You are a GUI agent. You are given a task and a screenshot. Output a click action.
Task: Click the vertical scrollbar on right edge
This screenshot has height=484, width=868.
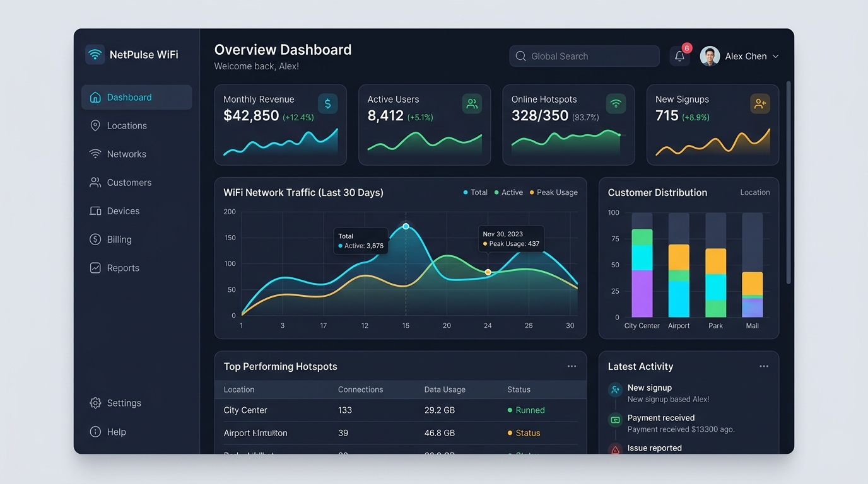[789, 183]
